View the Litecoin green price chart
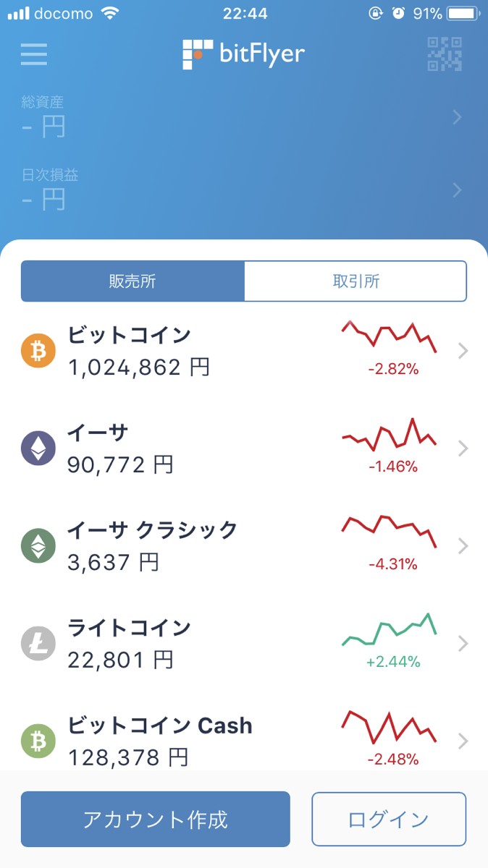Viewport: 488px width, 868px height. point(390,631)
